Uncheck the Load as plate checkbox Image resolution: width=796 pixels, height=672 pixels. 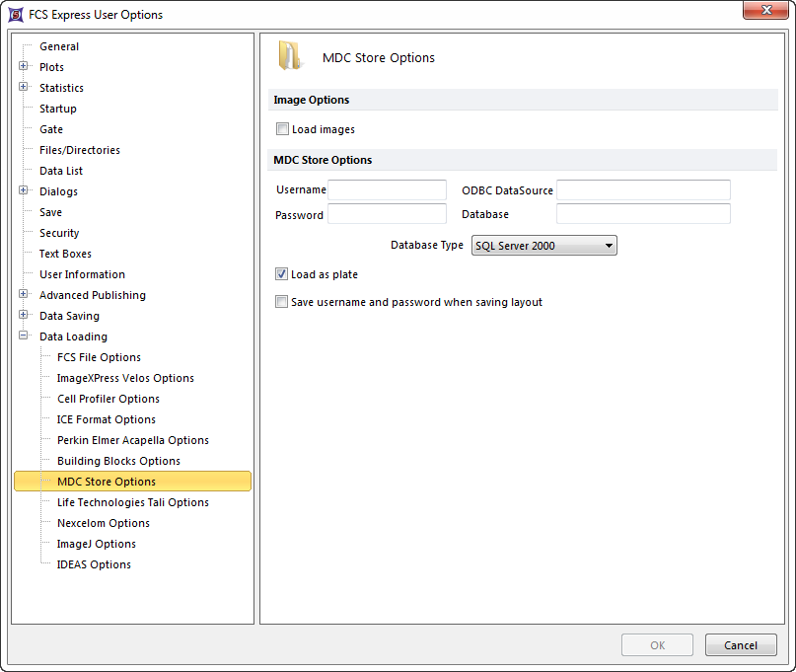point(283,274)
